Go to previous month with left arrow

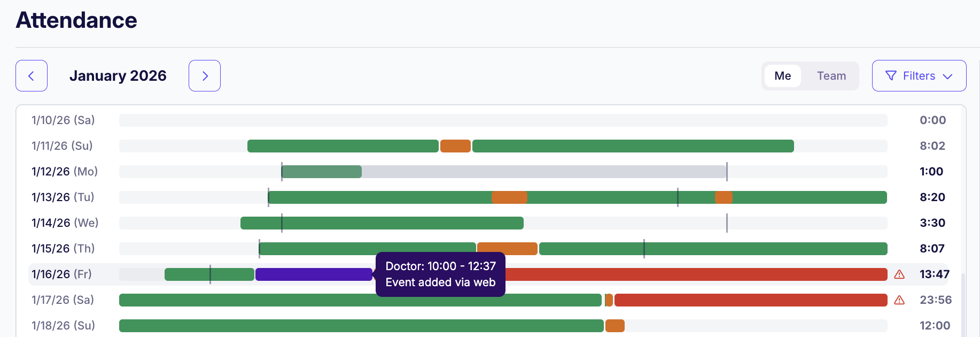tap(32, 76)
